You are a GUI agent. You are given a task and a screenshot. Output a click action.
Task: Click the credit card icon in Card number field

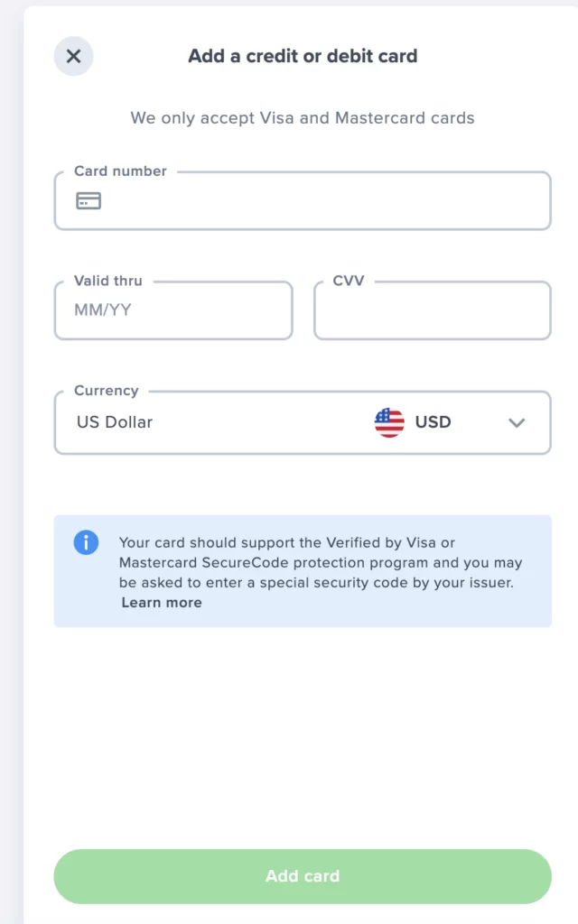click(x=87, y=200)
